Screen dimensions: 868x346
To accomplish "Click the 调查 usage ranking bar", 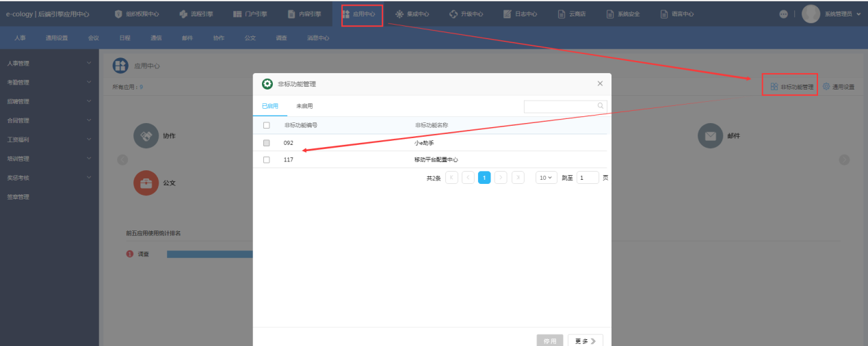I will (210, 254).
